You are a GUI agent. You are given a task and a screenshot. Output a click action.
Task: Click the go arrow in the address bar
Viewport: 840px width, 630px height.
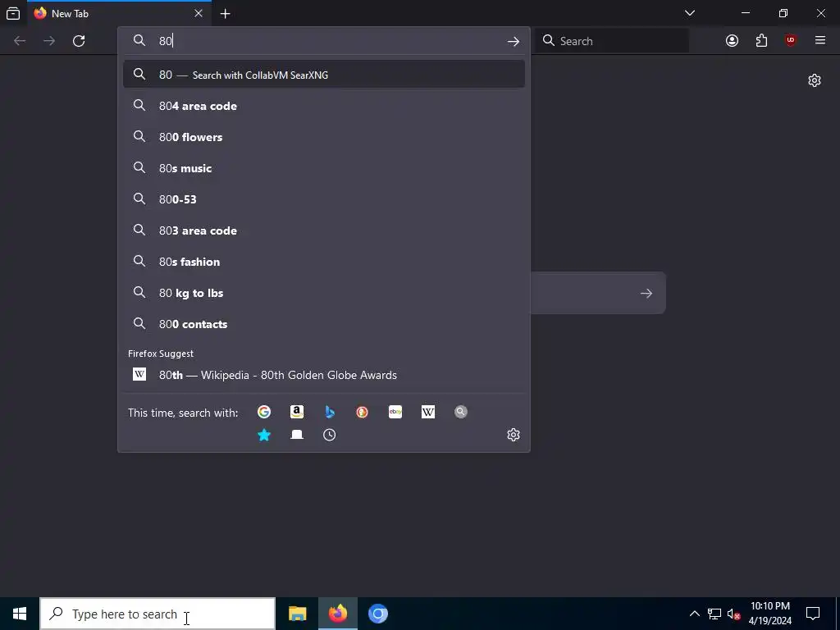click(514, 41)
